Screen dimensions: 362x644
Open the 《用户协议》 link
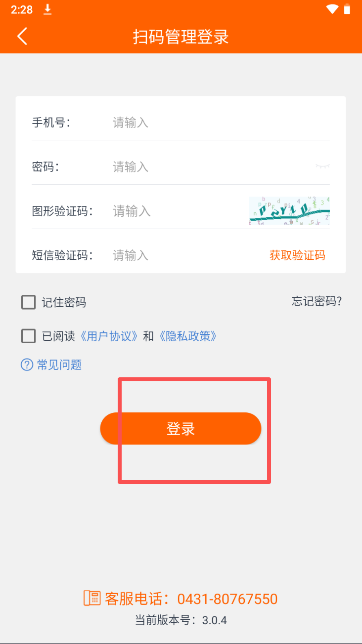pos(109,336)
